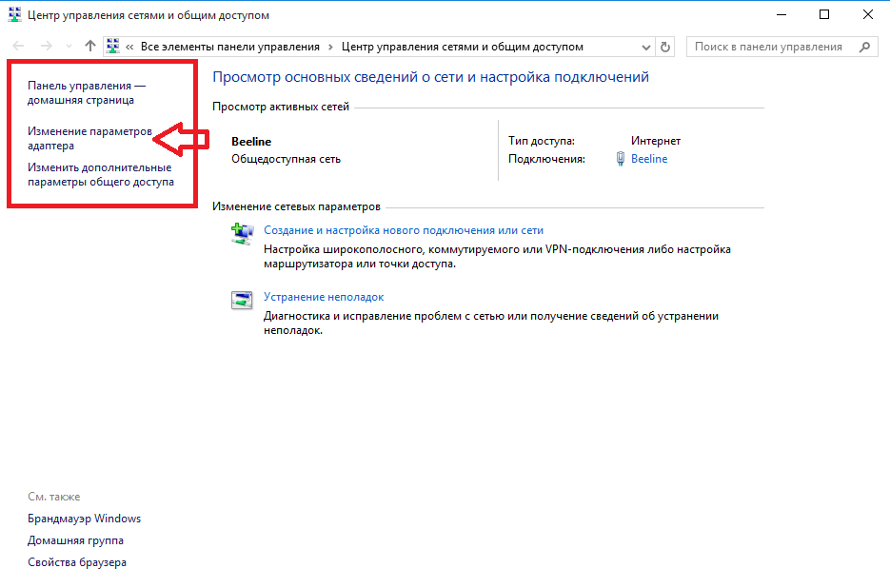Click the Back navigation arrow

click(18, 47)
